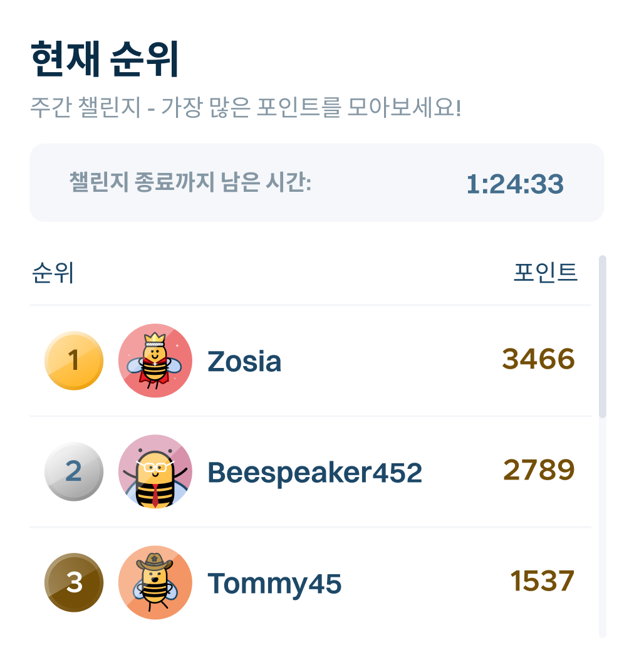This screenshot has width=634, height=672.
Task: Open Zosia's player profile name
Action: click(x=244, y=362)
